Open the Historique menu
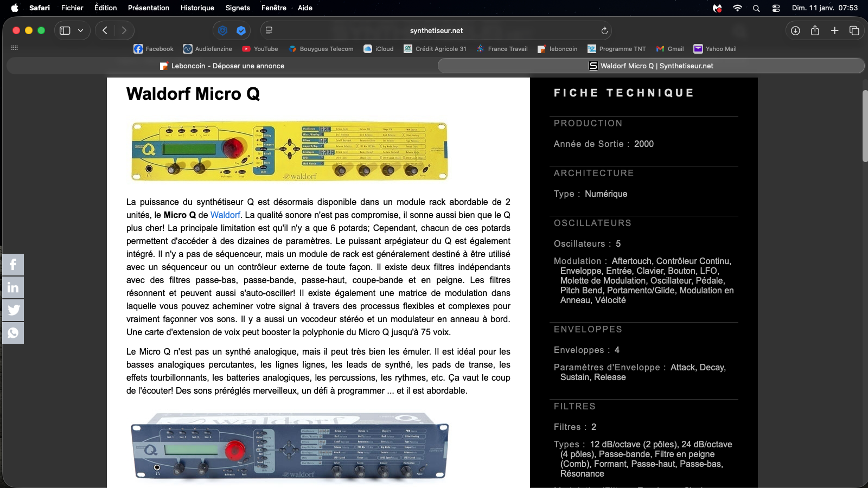 197,8
